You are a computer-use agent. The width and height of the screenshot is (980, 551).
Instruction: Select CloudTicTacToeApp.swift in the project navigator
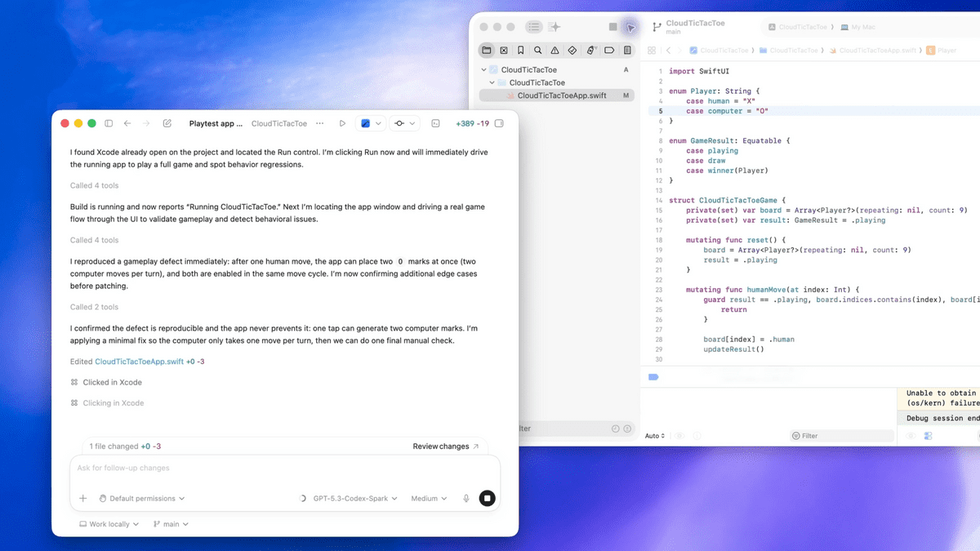561,96
